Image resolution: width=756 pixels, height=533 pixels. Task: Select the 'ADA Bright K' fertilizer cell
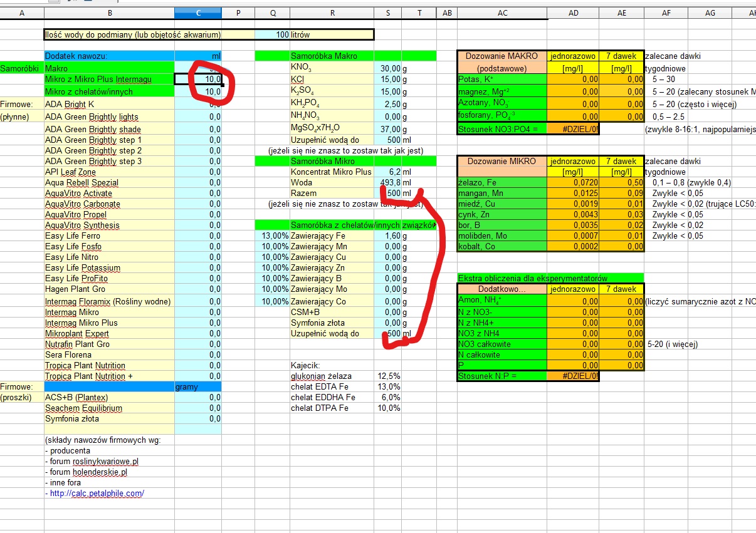tap(109, 105)
